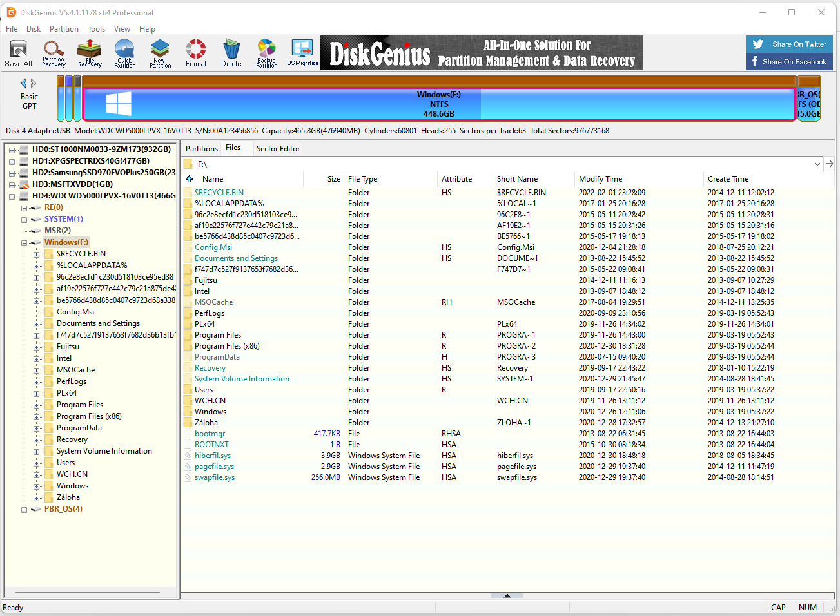Image resolution: width=840 pixels, height=616 pixels.
Task: Launch the File Recovery tool
Action: tap(90, 53)
